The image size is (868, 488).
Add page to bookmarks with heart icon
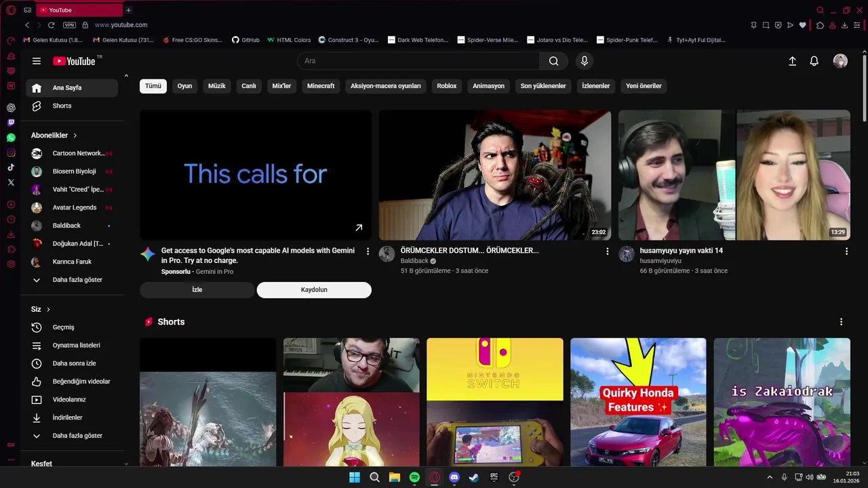click(x=803, y=25)
